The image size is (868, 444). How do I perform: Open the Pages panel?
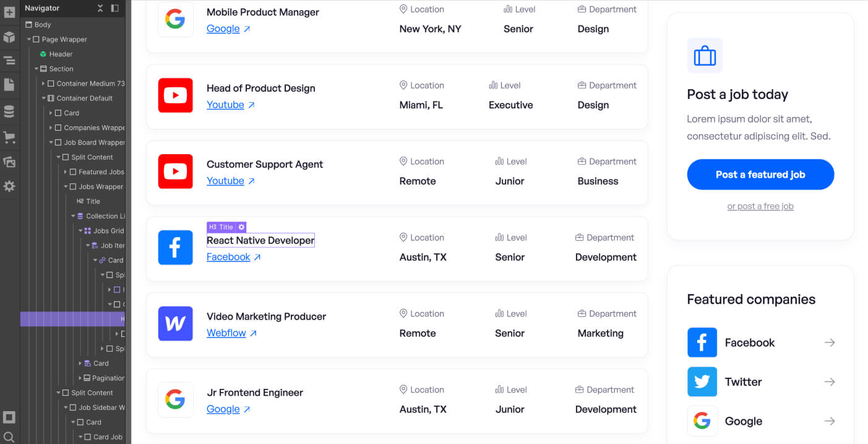9,86
